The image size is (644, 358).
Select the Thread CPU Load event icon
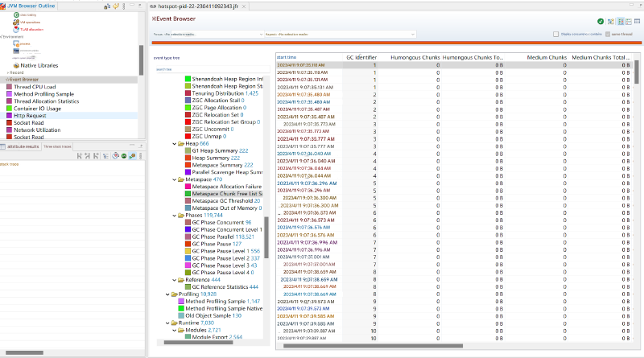pos(9,87)
